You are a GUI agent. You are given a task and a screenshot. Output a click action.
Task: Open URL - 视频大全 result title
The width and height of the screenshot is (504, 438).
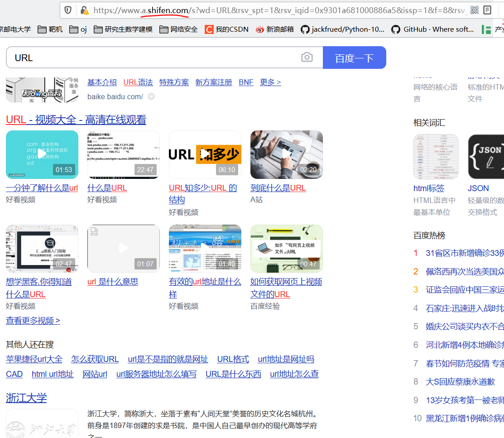click(x=76, y=120)
